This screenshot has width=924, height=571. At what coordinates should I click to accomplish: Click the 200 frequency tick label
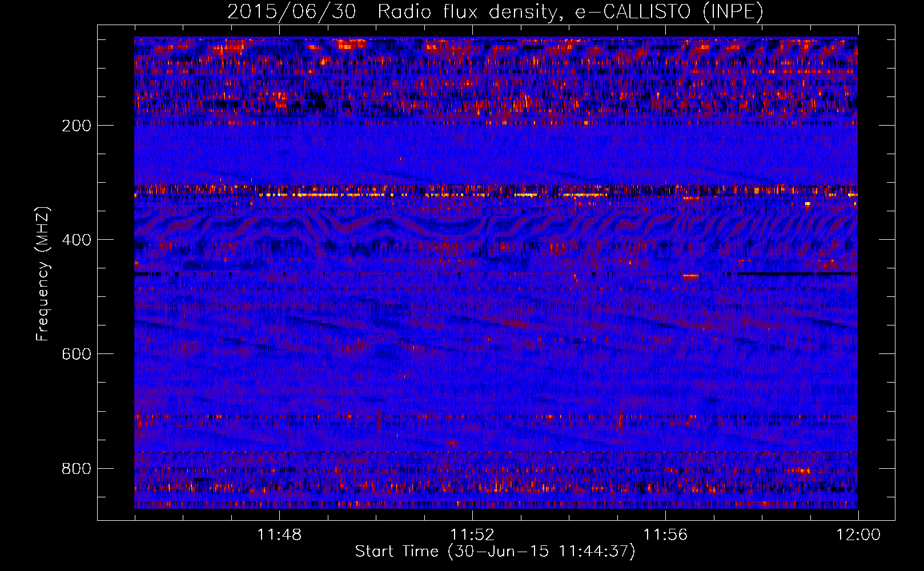pos(77,126)
